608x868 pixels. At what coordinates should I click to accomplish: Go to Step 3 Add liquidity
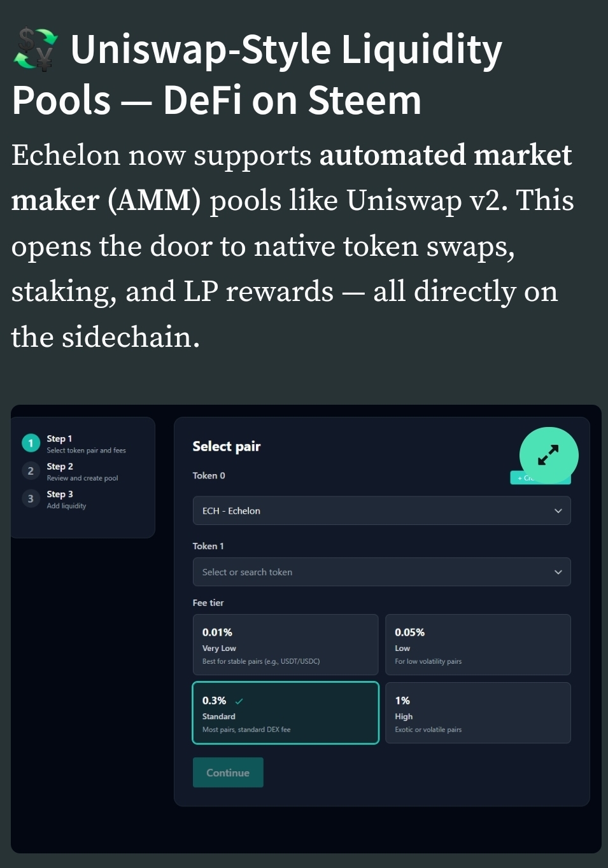tap(66, 500)
